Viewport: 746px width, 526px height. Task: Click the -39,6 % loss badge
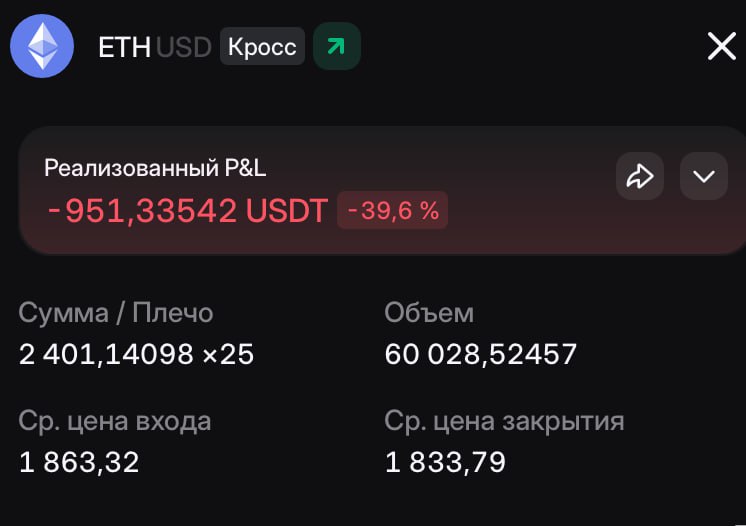point(393,211)
